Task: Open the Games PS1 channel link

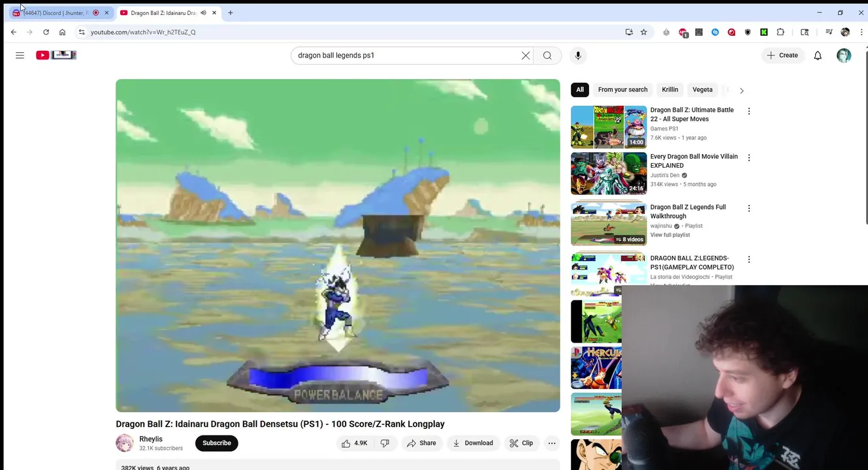Action: pyautogui.click(x=664, y=129)
